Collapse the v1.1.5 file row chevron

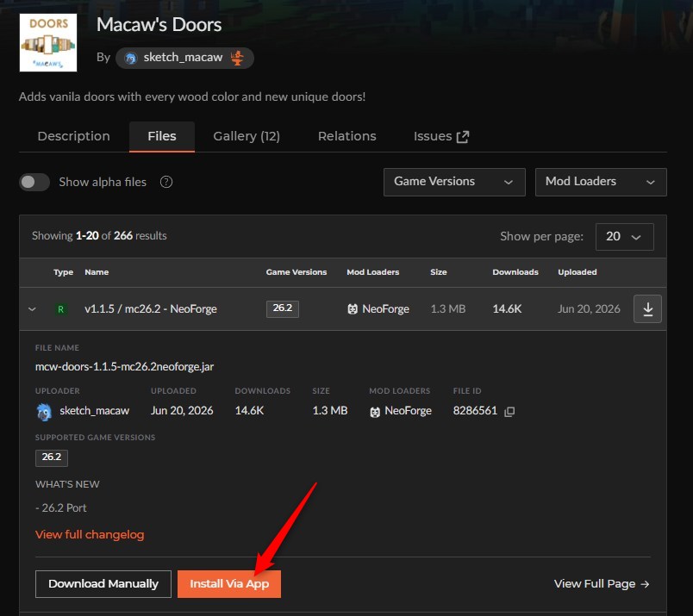point(32,309)
